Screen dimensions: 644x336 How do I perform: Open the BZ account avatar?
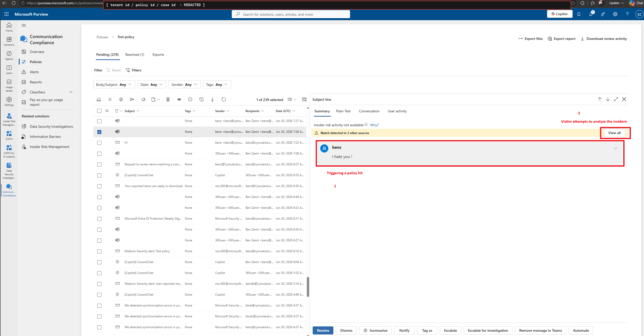tap(639, 14)
